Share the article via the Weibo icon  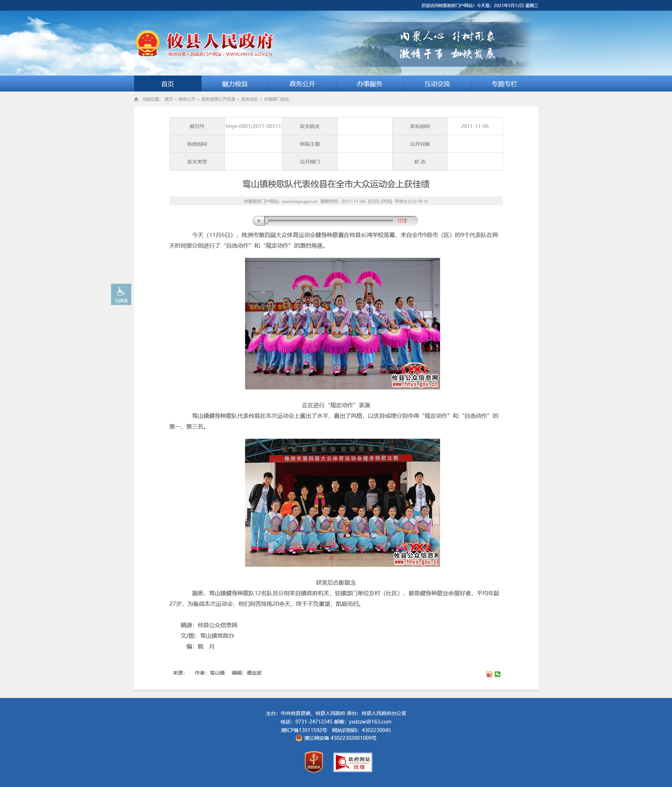[x=489, y=674]
